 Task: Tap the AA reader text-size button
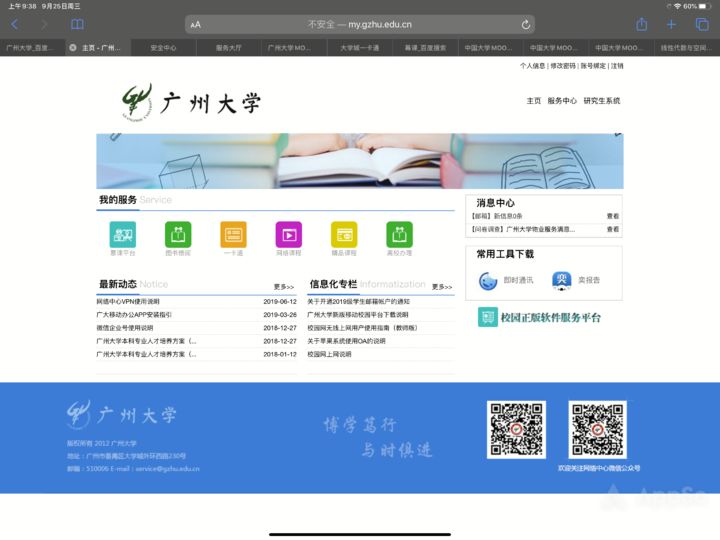click(x=196, y=25)
